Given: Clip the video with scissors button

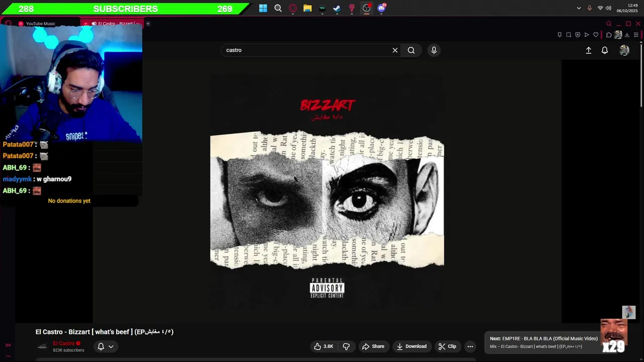Looking at the screenshot, I should tap(447, 346).
